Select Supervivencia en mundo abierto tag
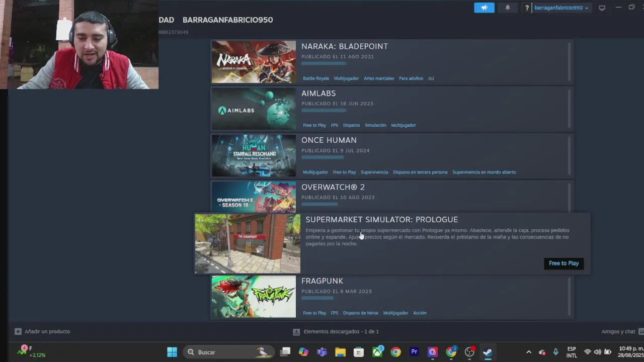This screenshot has height=362, width=644. coord(484,172)
